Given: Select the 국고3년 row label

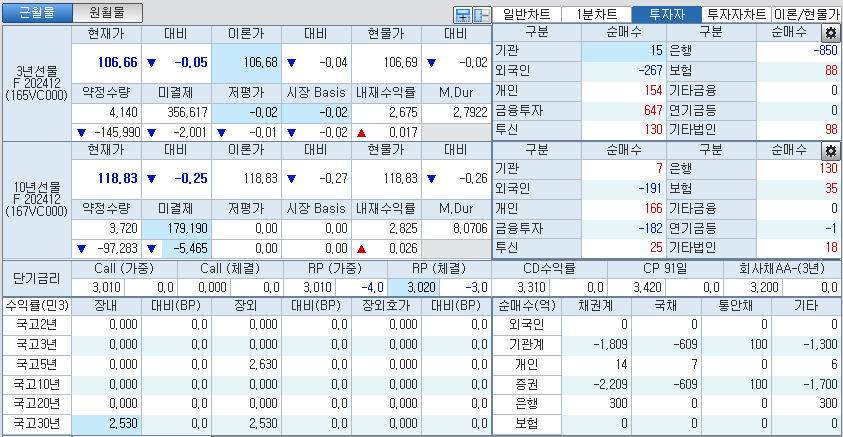Looking at the screenshot, I should click(37, 345).
